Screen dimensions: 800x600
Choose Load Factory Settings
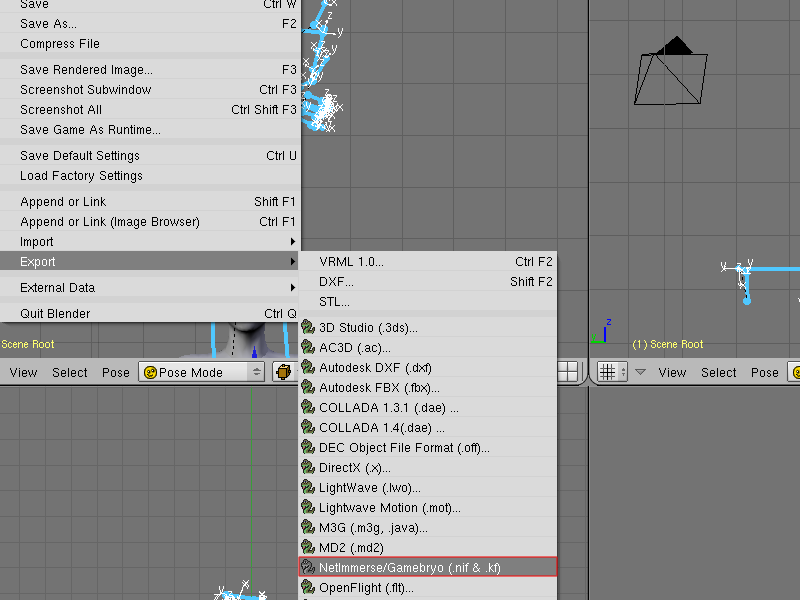click(x=150, y=175)
